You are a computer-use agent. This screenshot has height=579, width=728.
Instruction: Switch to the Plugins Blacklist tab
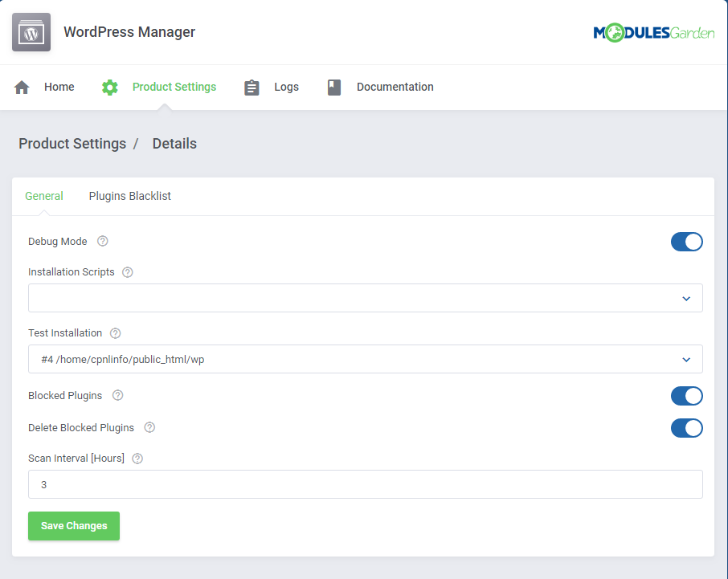[x=130, y=196]
